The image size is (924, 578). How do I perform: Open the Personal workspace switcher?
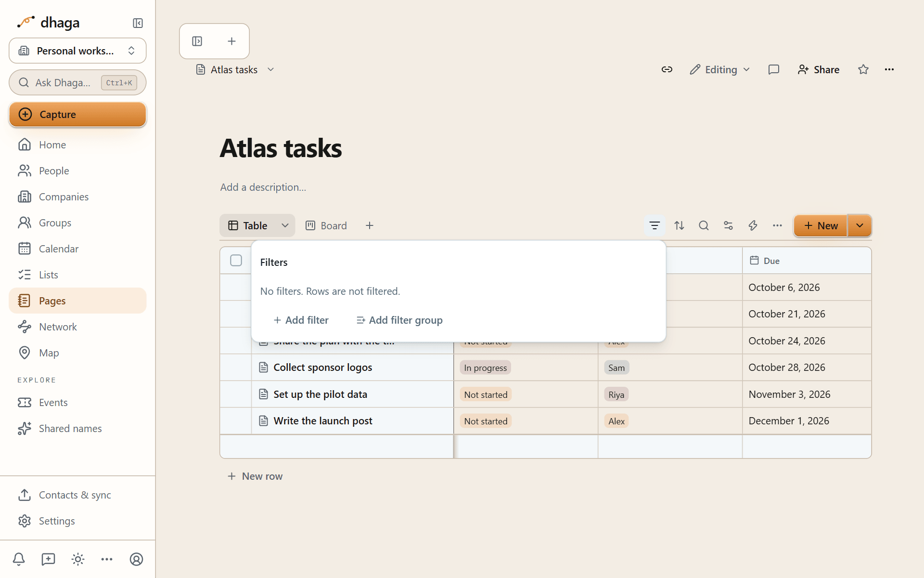[77, 51]
